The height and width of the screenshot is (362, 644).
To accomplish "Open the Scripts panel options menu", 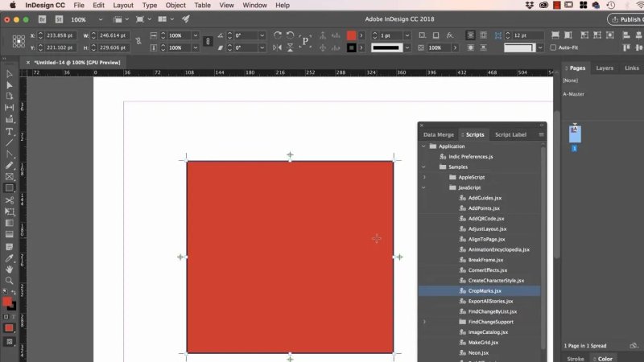I will click(541, 134).
